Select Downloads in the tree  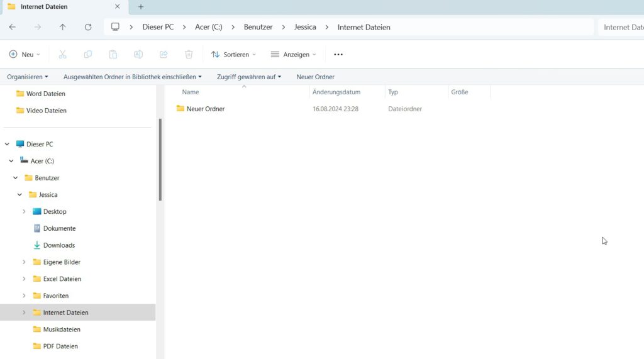coord(58,245)
